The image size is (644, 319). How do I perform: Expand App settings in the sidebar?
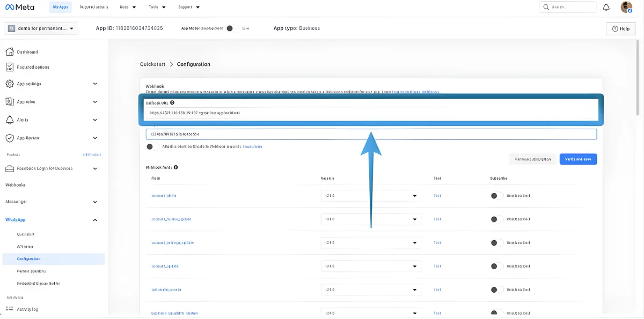[95, 84]
